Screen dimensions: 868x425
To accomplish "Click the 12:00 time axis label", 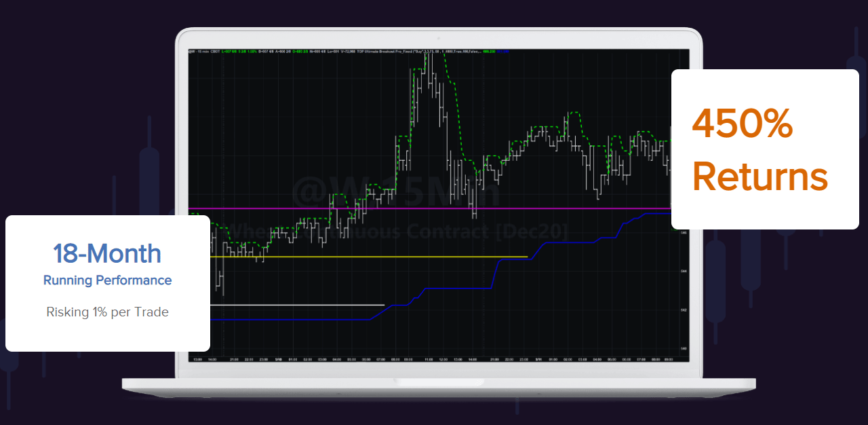I will (443, 359).
